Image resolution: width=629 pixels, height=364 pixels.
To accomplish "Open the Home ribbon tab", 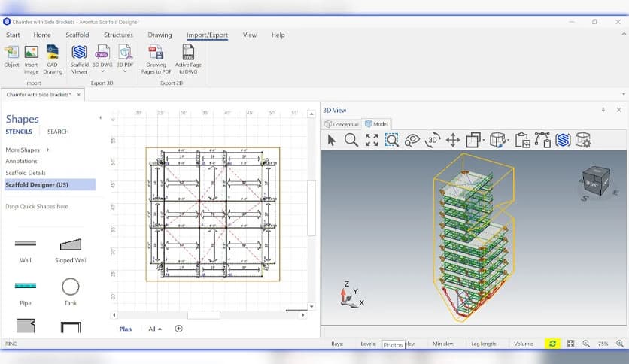I will click(x=42, y=35).
